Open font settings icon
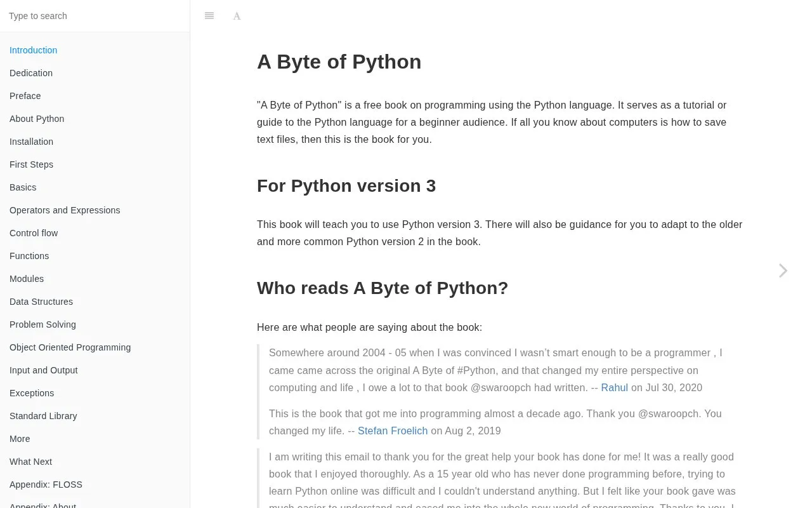This screenshot has height=508, width=812. pyautogui.click(x=237, y=16)
